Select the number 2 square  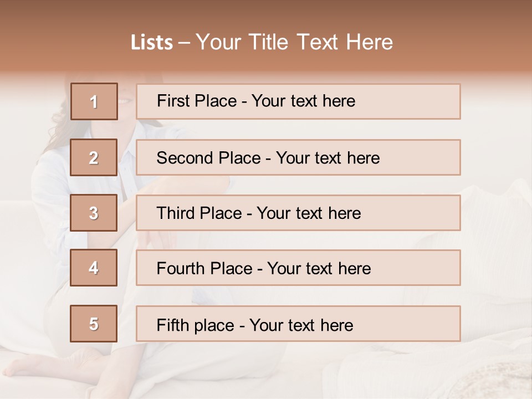point(94,157)
